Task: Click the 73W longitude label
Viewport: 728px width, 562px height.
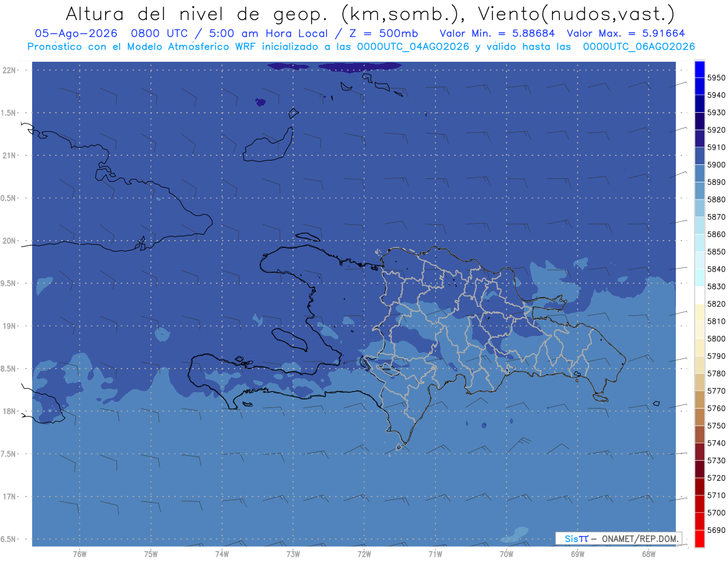Action: 293,554
